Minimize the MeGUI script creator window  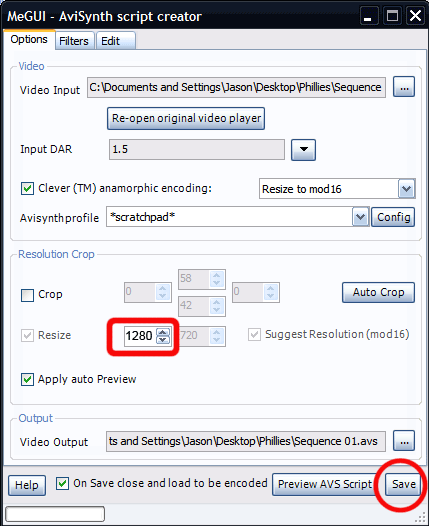click(368, 16)
